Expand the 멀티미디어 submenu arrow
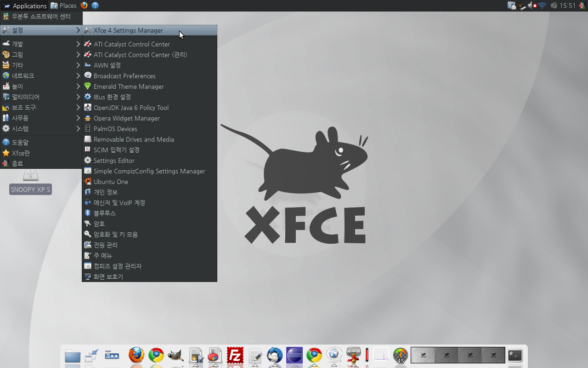The height and width of the screenshot is (368, 588). pyautogui.click(x=78, y=97)
